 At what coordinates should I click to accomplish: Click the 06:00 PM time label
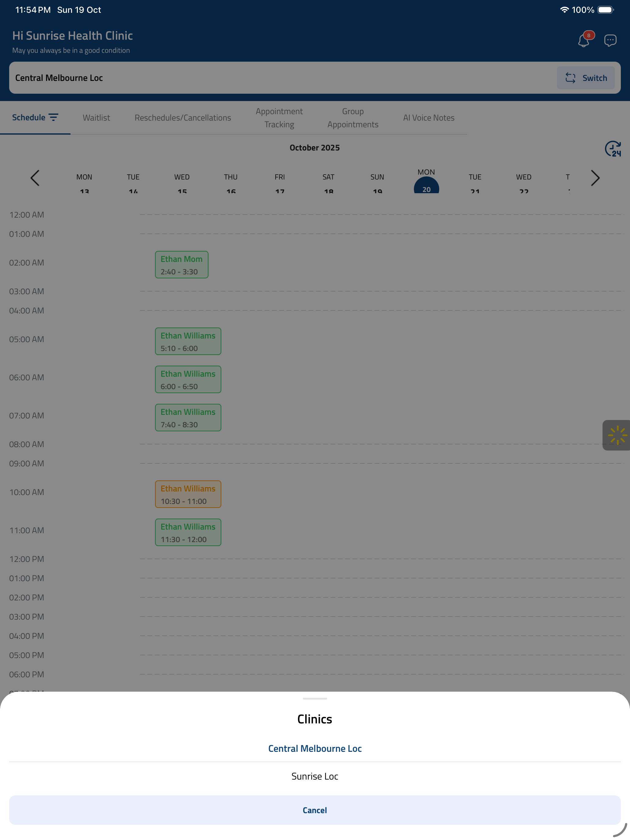click(x=27, y=675)
